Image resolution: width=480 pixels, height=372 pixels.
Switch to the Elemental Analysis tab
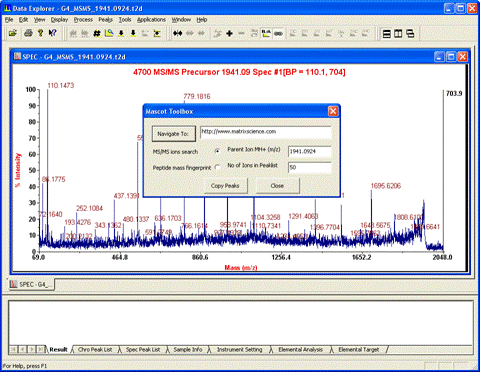(300, 349)
